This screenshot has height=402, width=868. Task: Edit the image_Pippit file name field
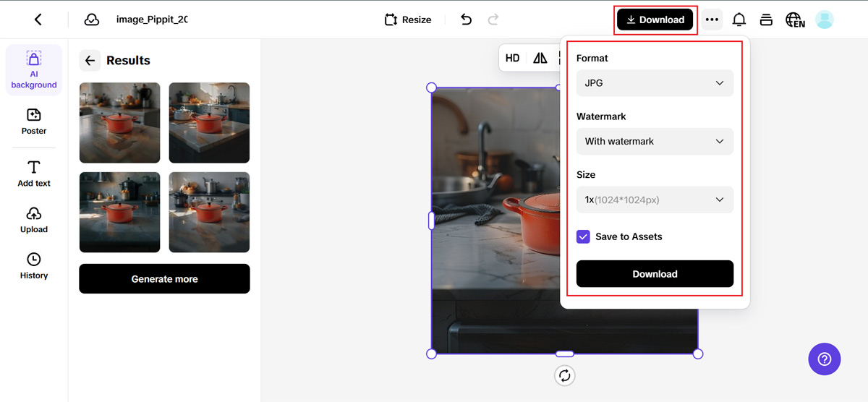tap(152, 20)
